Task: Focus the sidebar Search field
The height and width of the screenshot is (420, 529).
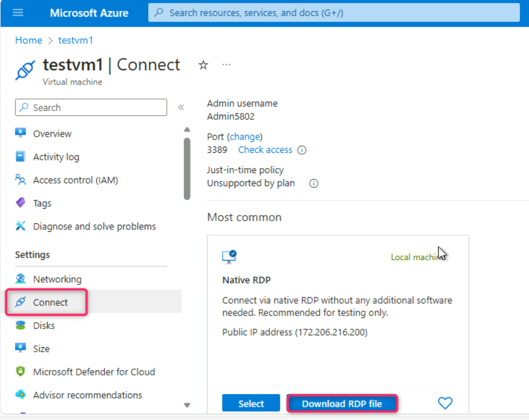Action: (x=91, y=108)
